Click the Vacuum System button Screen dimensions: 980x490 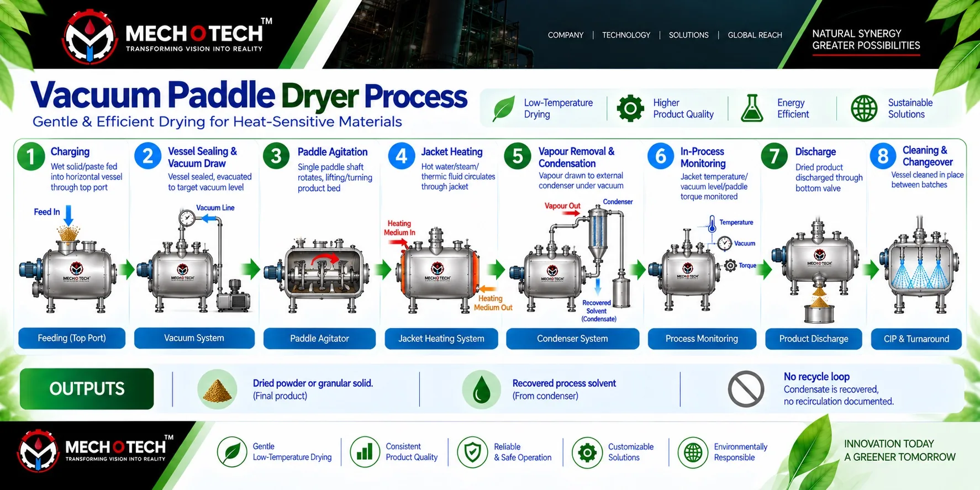pos(194,338)
